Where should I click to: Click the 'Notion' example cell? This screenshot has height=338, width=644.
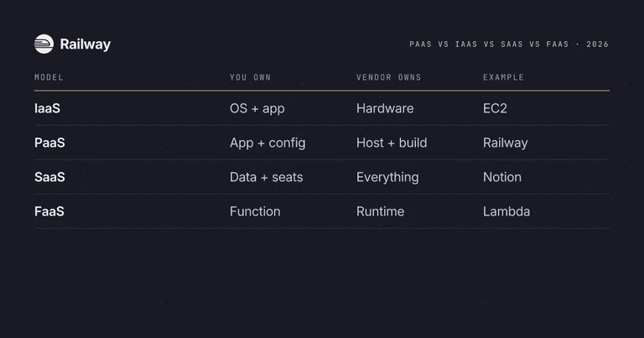502,177
